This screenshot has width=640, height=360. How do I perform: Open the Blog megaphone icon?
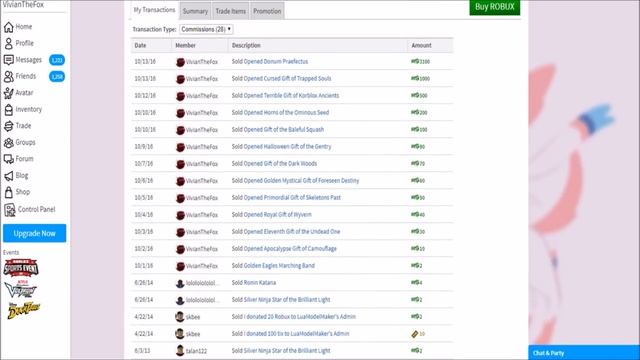click(9, 176)
